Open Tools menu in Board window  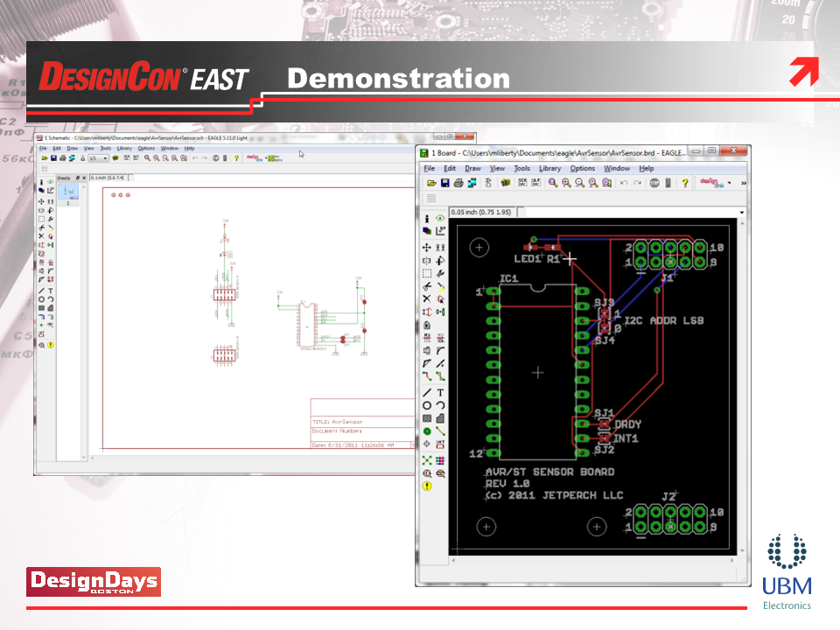pyautogui.click(x=521, y=168)
